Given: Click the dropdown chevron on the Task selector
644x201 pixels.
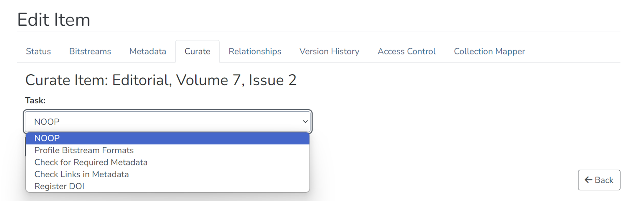Looking at the screenshot, I should click(305, 121).
